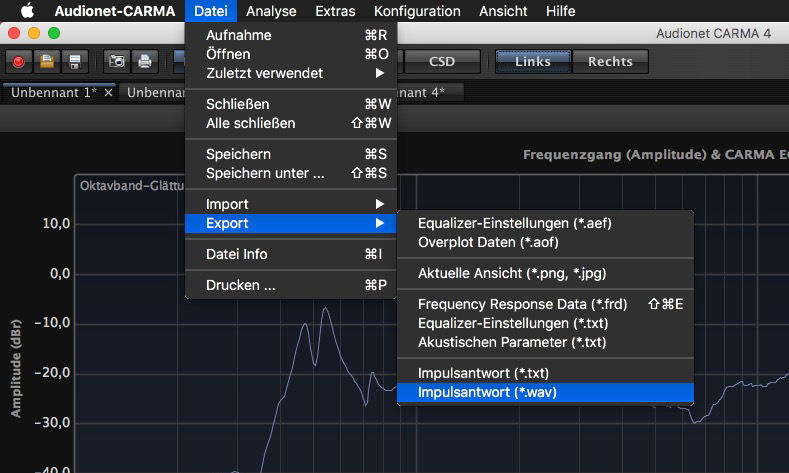This screenshot has height=473, width=789.
Task: Click the 10,0 amplitude axis label
Action: [56, 223]
